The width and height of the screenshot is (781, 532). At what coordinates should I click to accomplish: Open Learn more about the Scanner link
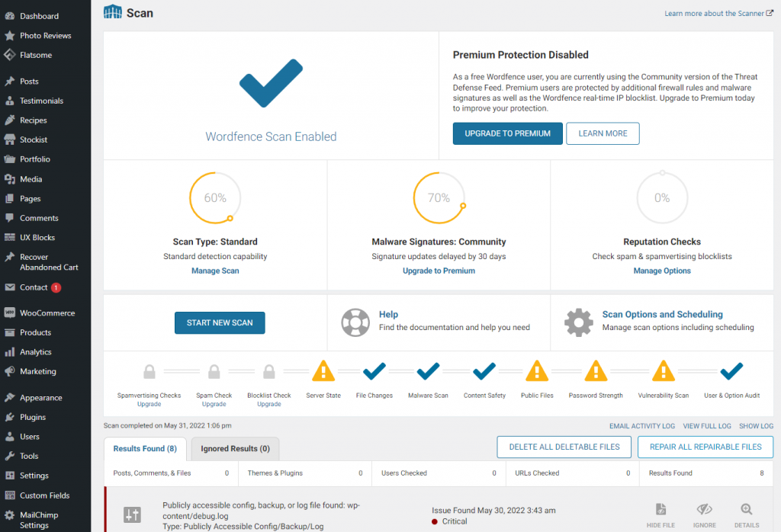(718, 14)
